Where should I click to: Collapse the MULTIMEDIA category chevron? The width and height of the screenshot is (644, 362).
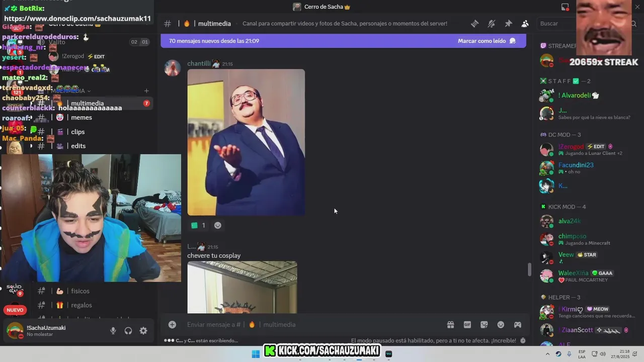[89, 91]
